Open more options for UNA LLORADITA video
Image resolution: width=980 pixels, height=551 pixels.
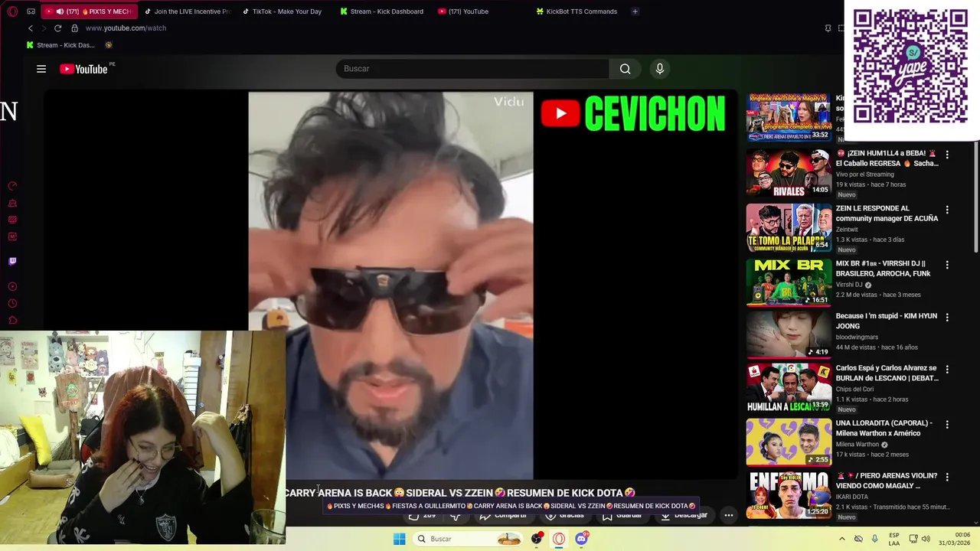click(x=947, y=424)
